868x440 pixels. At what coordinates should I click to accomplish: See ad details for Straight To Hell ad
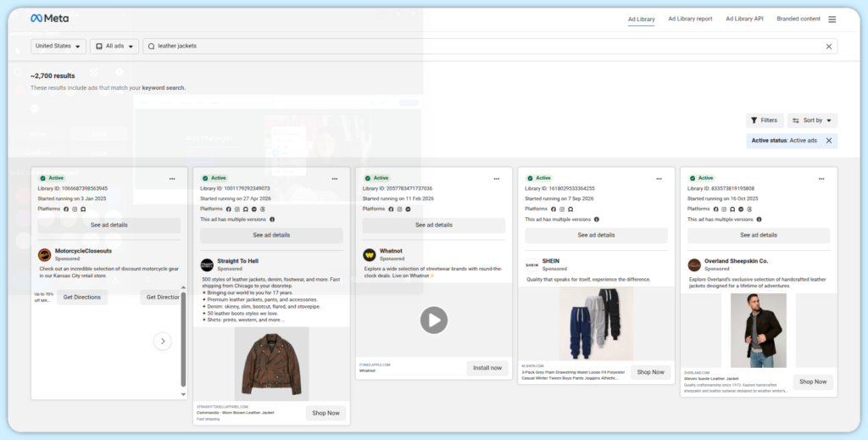pyautogui.click(x=271, y=235)
